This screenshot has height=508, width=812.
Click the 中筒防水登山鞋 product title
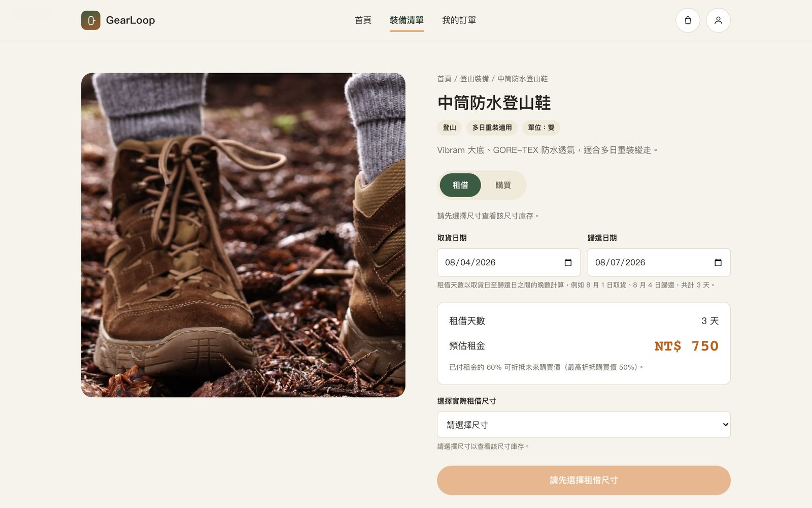click(494, 103)
